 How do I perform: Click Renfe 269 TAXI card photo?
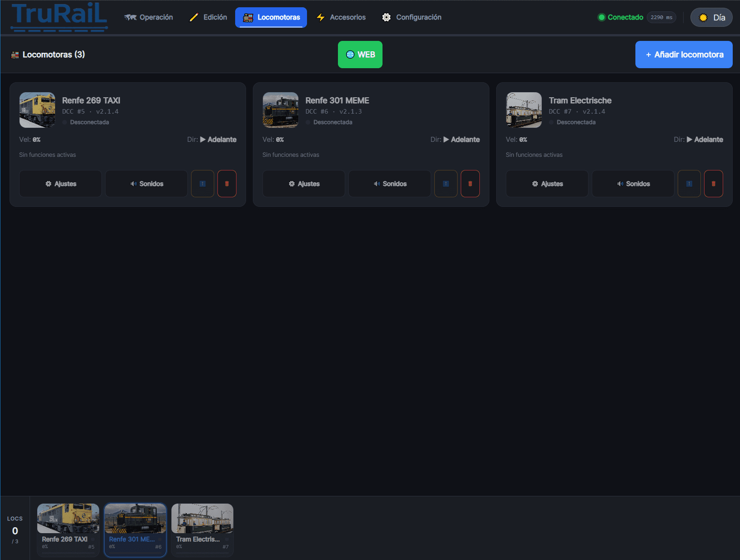(37, 110)
